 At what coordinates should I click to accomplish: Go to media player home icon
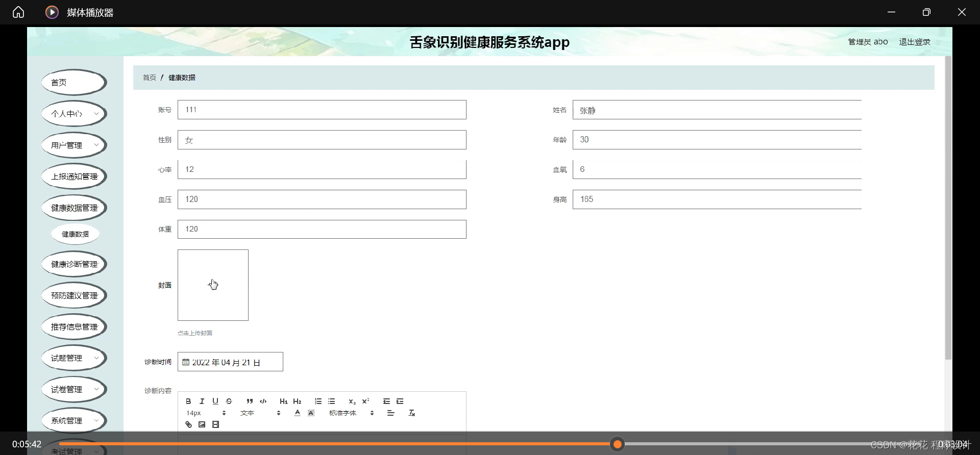tap(18, 12)
